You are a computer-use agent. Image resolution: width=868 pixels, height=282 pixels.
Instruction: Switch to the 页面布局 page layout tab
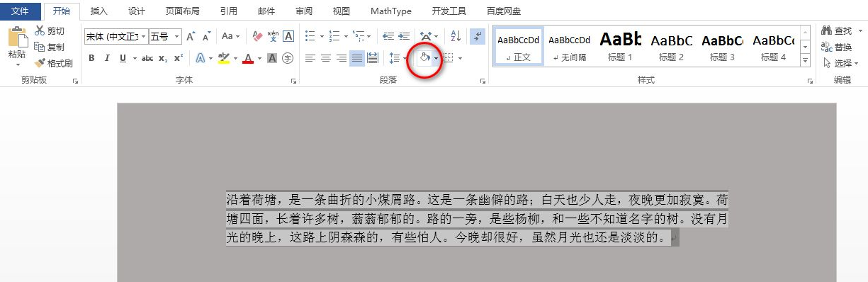pyautogui.click(x=183, y=11)
